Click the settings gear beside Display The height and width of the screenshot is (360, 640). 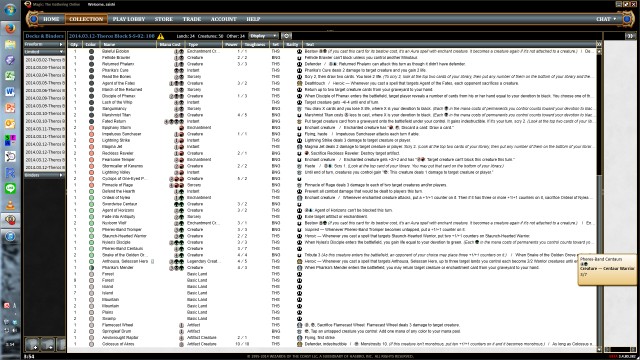point(287,36)
